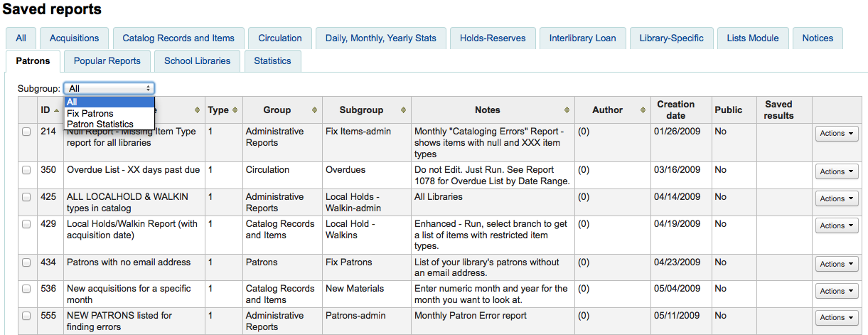Tick the checkbox for report 214
868x335 pixels.
[26, 132]
